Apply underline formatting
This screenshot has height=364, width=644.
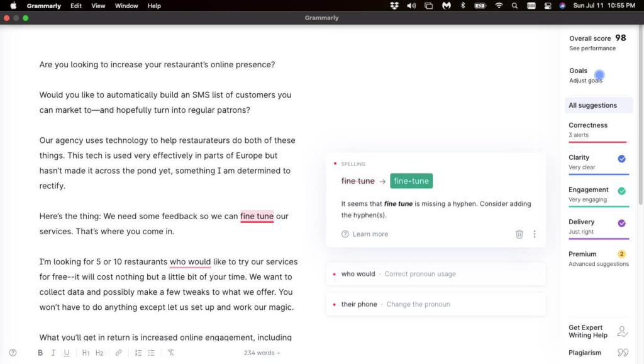(x=67, y=353)
